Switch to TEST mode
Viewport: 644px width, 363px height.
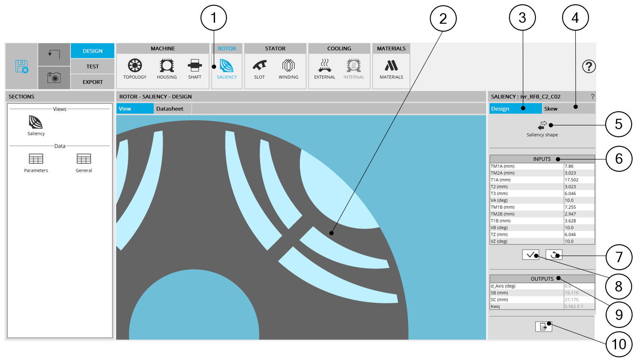[x=92, y=67]
